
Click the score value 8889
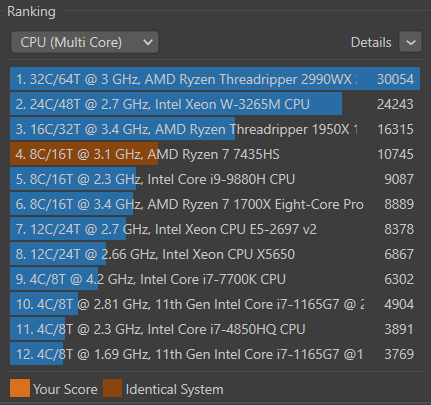[x=399, y=204]
